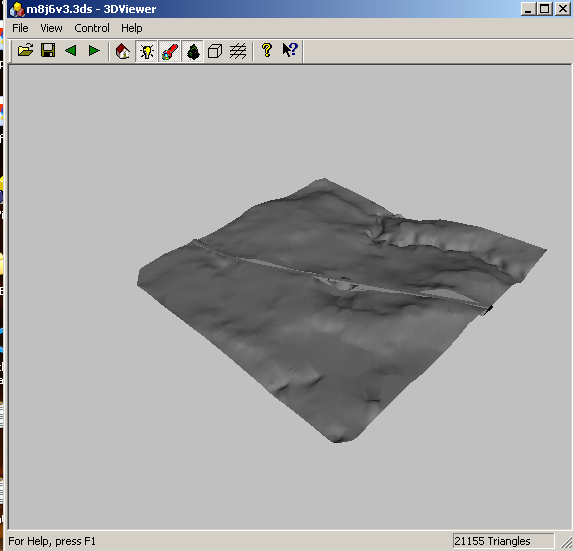Activate the context help pointer icon
Viewport: 574px width, 551px height.
pos(290,51)
